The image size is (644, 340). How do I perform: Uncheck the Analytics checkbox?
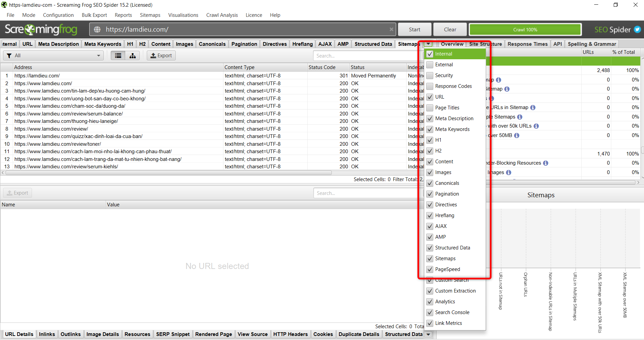[430, 302]
